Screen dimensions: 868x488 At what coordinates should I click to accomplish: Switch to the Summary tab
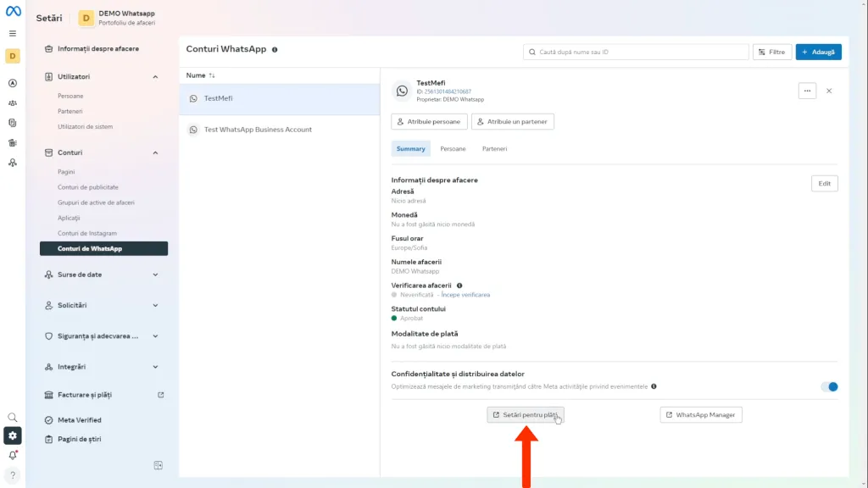(411, 149)
